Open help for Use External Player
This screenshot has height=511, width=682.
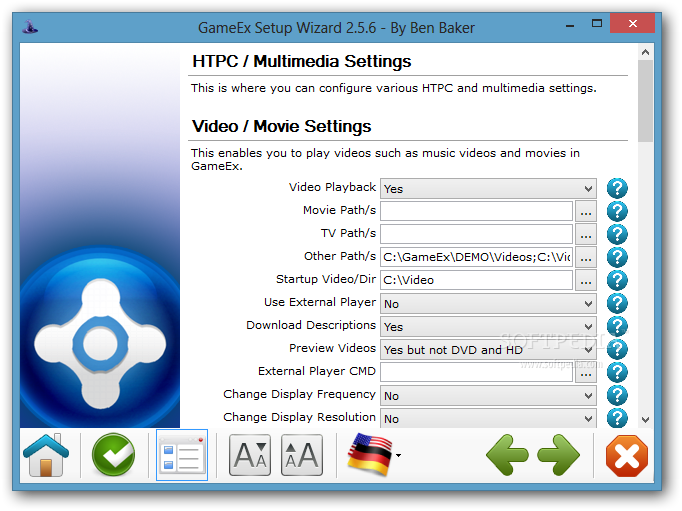617,304
